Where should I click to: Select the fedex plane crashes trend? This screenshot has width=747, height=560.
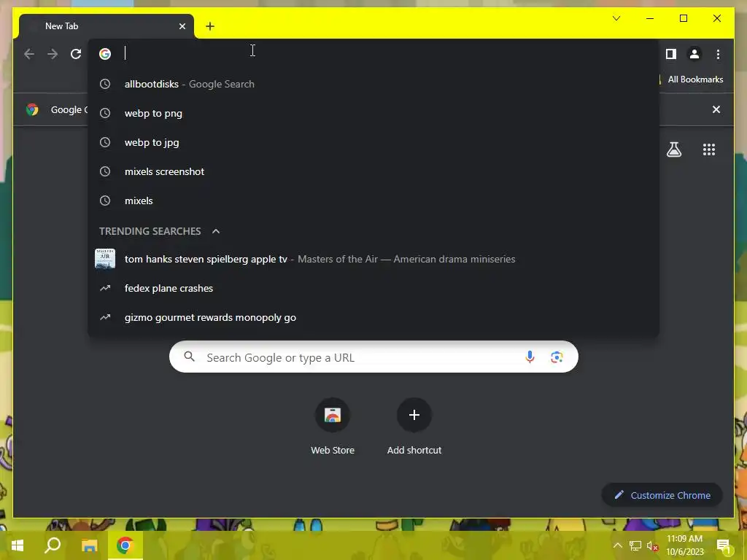tap(373, 288)
